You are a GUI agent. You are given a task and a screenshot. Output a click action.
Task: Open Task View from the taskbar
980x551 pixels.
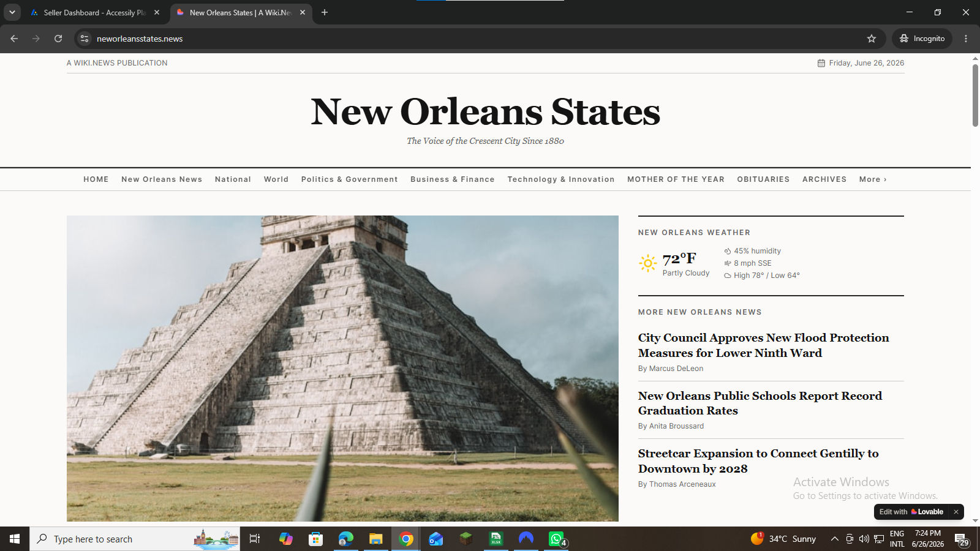pyautogui.click(x=255, y=539)
